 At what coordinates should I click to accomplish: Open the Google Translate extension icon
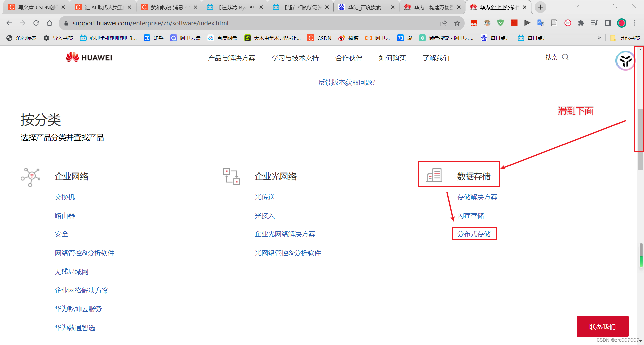540,23
